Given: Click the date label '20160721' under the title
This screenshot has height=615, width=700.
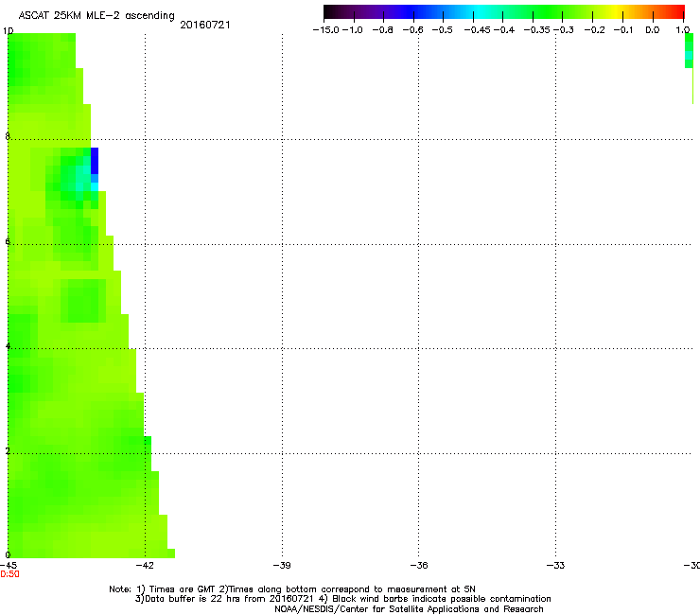Looking at the screenshot, I should pyautogui.click(x=205, y=25).
